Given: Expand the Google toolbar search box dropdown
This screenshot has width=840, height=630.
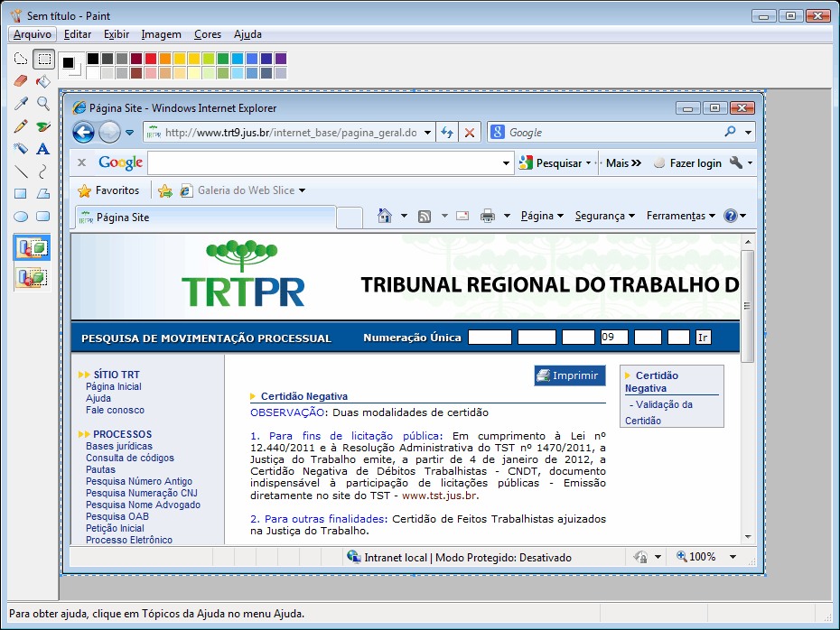Looking at the screenshot, I should pos(506,163).
